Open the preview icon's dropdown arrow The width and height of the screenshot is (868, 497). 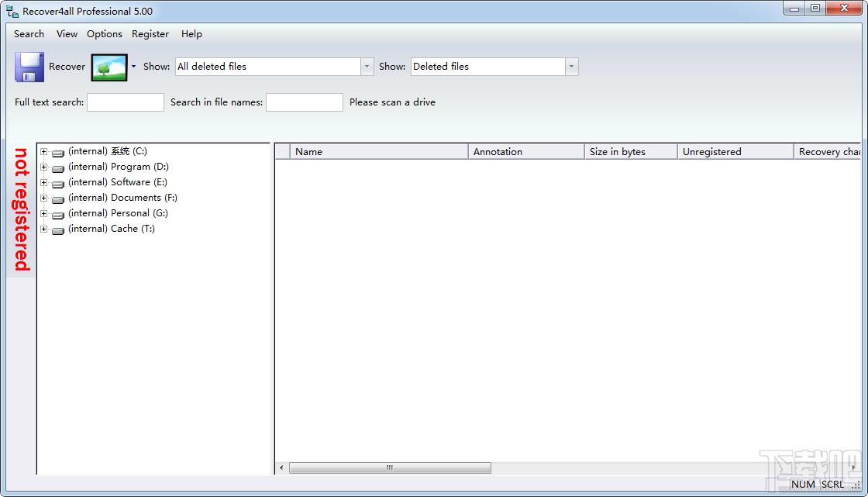click(133, 67)
